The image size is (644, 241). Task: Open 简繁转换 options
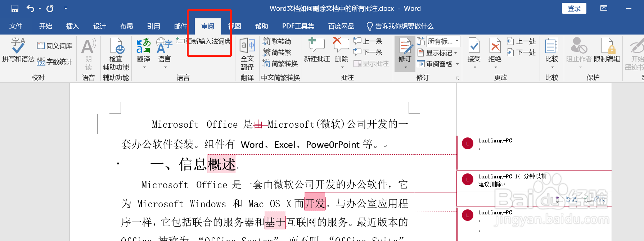pos(280,64)
